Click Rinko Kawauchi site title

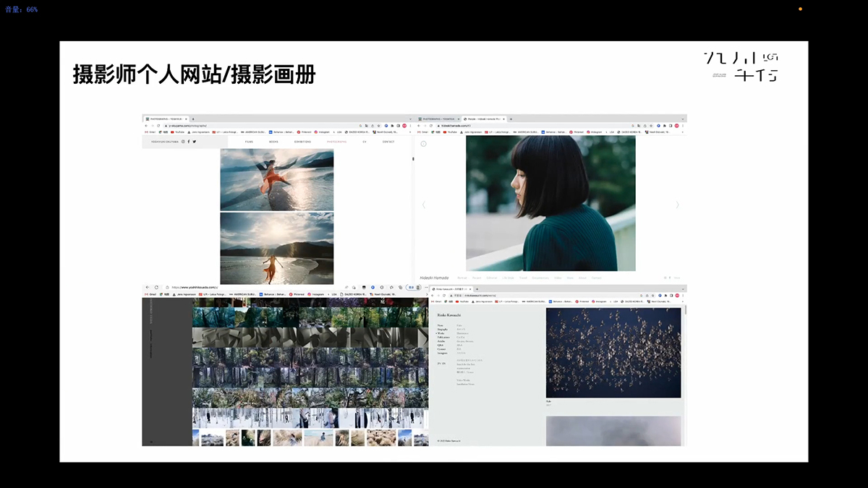pos(449,315)
